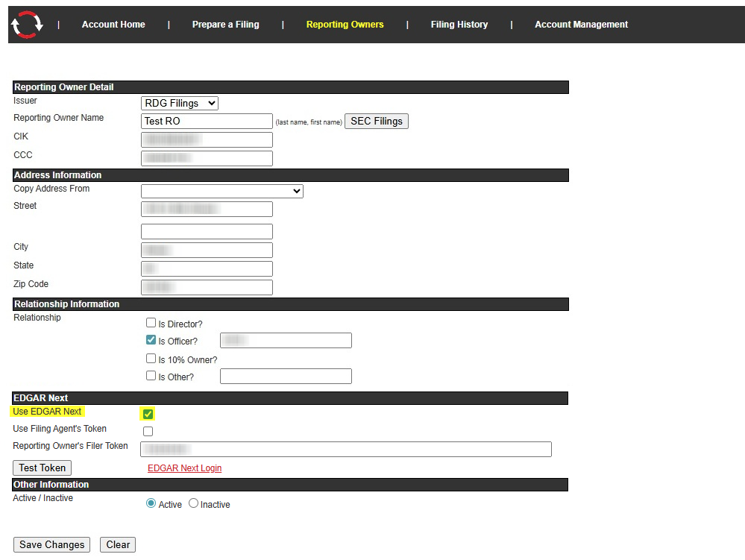Click the circular arrows logo icon

click(27, 25)
